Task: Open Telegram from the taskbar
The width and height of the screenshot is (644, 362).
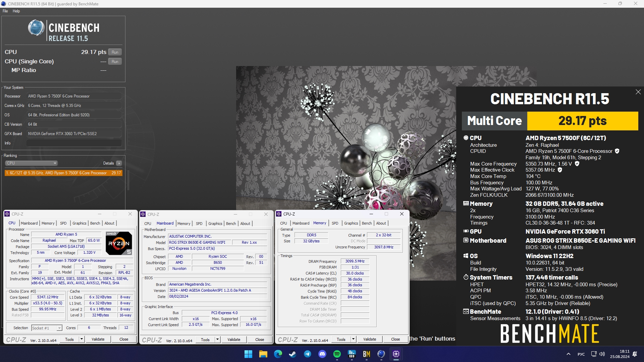Action: [x=307, y=354]
